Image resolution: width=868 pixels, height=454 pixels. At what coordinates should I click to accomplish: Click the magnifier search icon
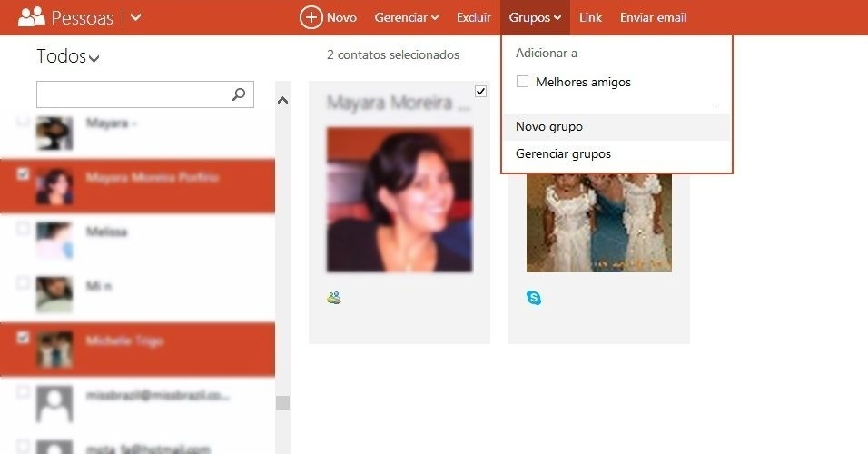(x=239, y=94)
